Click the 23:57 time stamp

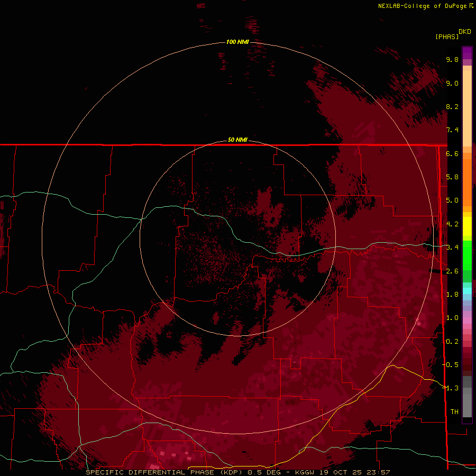[x=378, y=472]
